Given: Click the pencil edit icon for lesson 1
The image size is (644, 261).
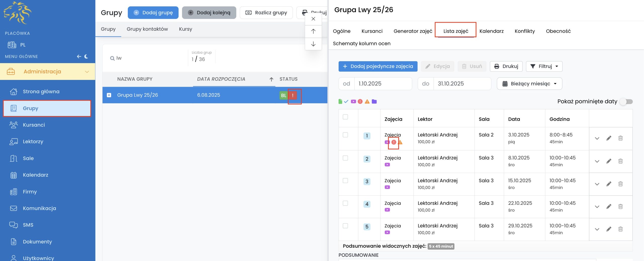Looking at the screenshot, I should pos(609,138).
